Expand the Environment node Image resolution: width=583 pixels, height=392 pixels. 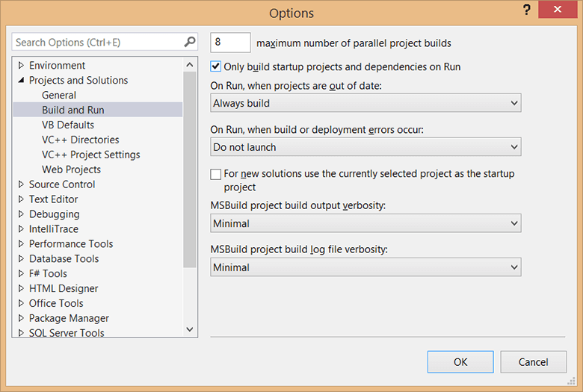point(21,66)
